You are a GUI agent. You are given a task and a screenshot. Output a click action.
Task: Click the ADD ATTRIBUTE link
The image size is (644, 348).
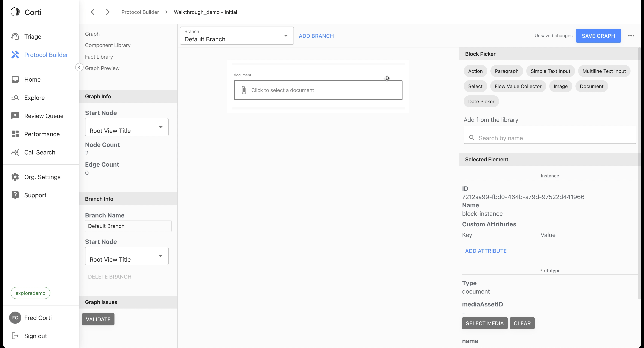(485, 251)
